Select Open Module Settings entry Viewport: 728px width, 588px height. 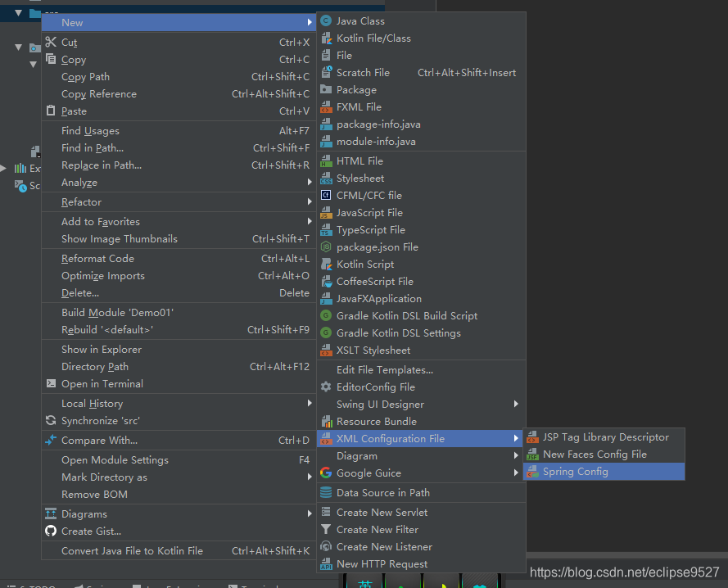click(179, 459)
